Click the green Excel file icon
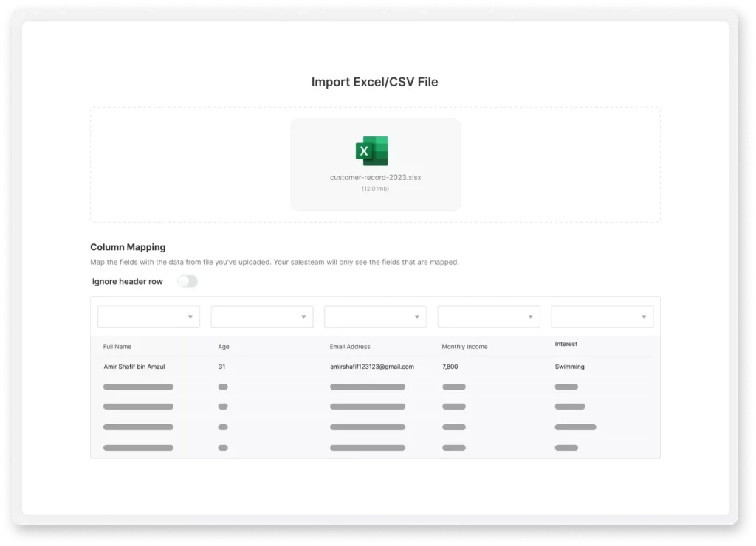This screenshot has height=546, width=756. pos(371,151)
